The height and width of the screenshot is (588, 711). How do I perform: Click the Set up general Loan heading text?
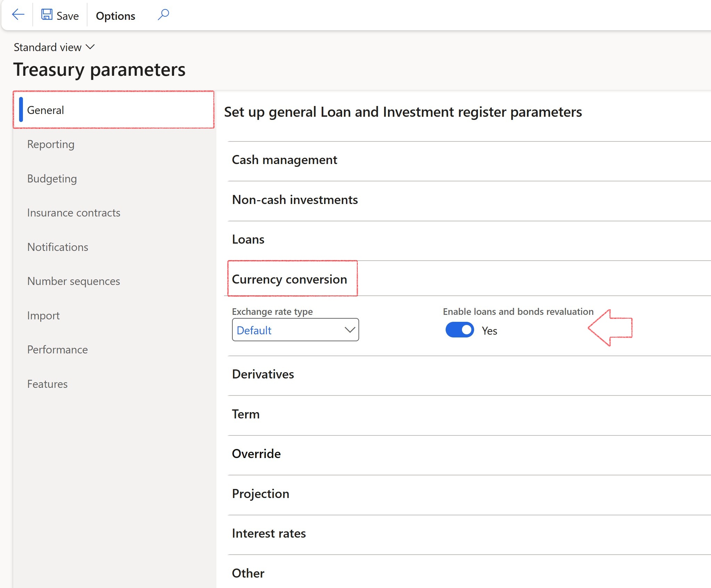pos(403,112)
